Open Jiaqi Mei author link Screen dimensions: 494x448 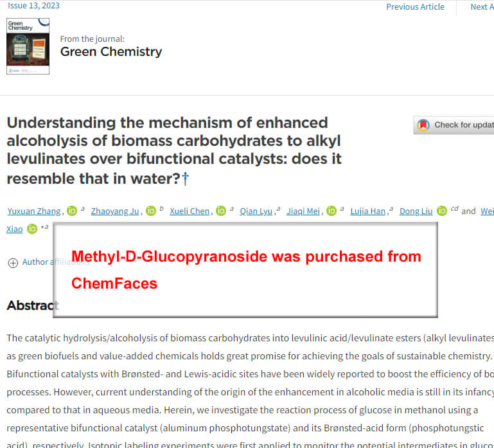[303, 211]
